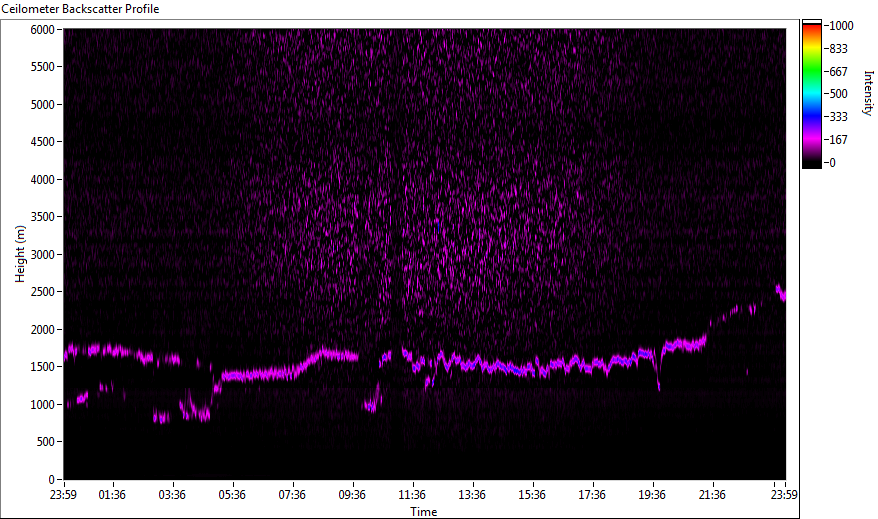Click the 05:36 time tick label
The image size is (878, 519).
(x=232, y=495)
